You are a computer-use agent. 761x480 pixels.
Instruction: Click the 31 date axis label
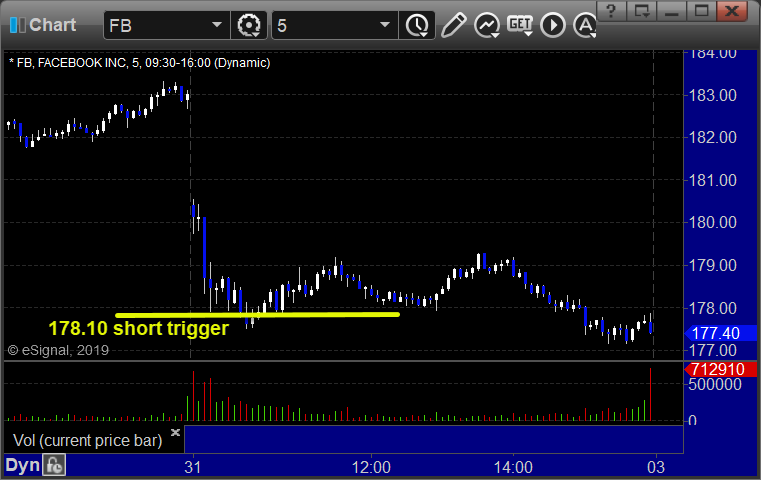[193, 467]
